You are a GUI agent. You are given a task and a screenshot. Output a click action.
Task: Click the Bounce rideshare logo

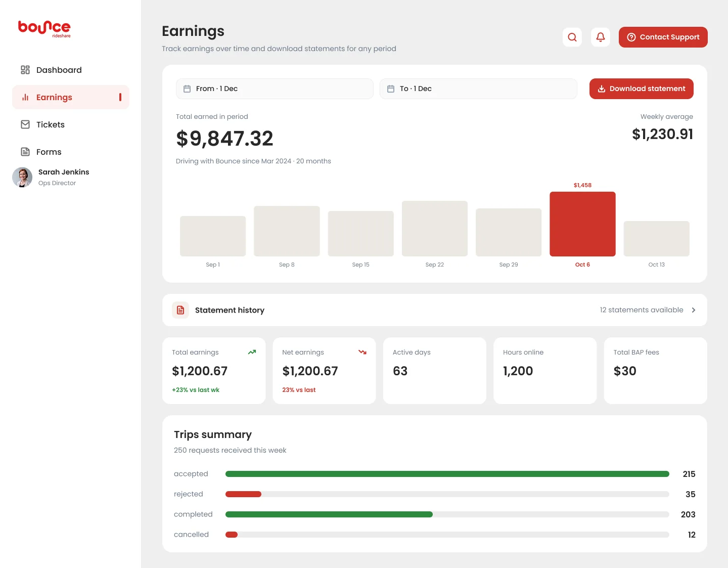44,28
